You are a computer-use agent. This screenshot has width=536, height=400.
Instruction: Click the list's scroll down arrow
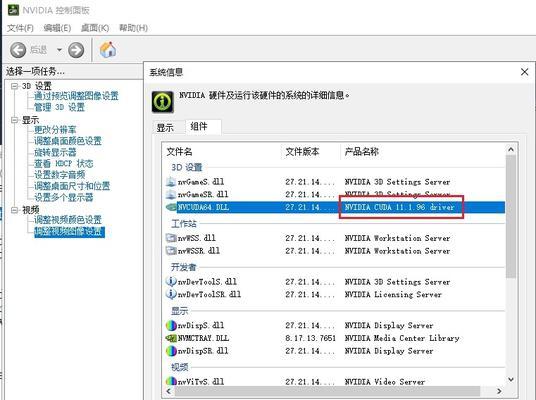[x=511, y=379]
